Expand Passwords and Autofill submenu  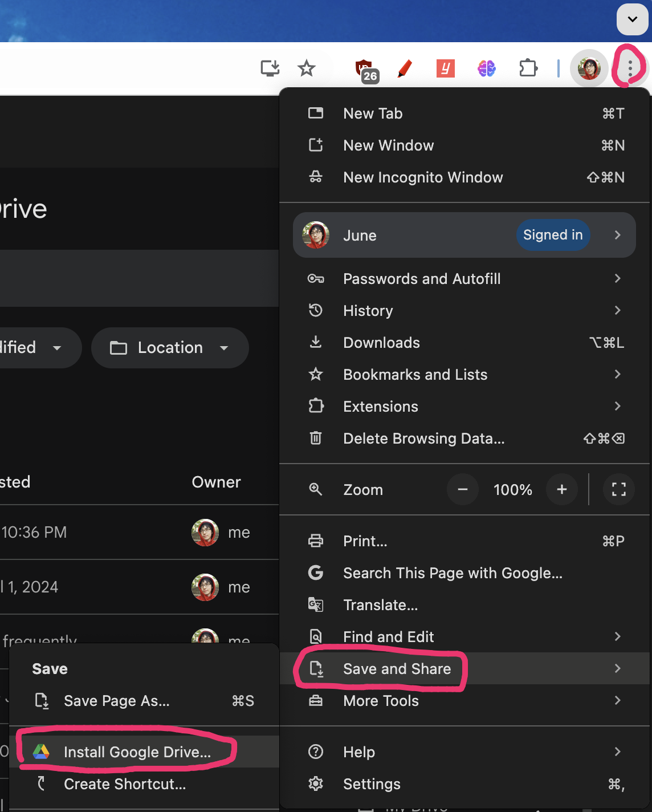tap(464, 279)
